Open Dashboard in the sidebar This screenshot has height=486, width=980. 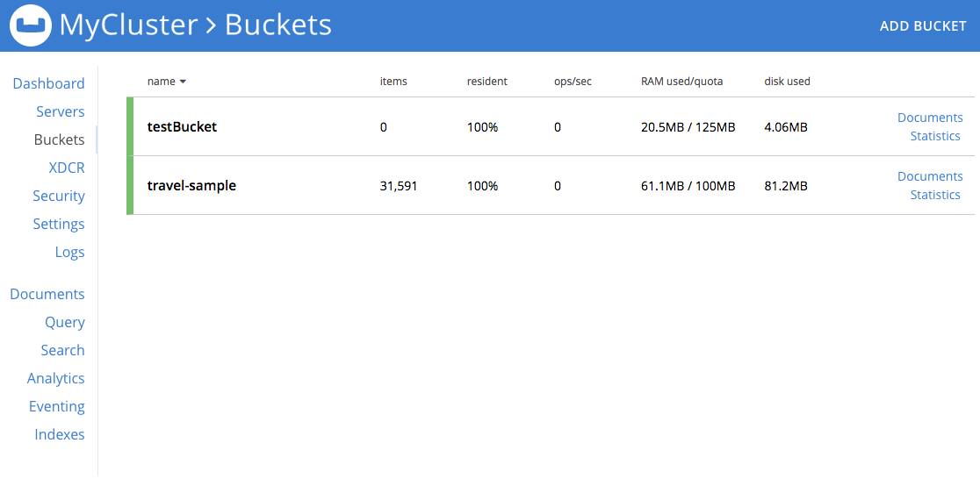[48, 83]
